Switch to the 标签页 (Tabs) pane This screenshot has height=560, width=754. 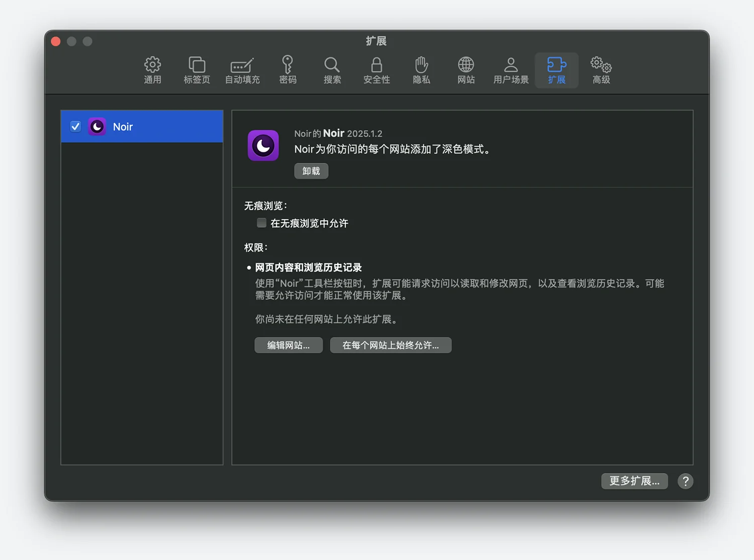tap(197, 70)
